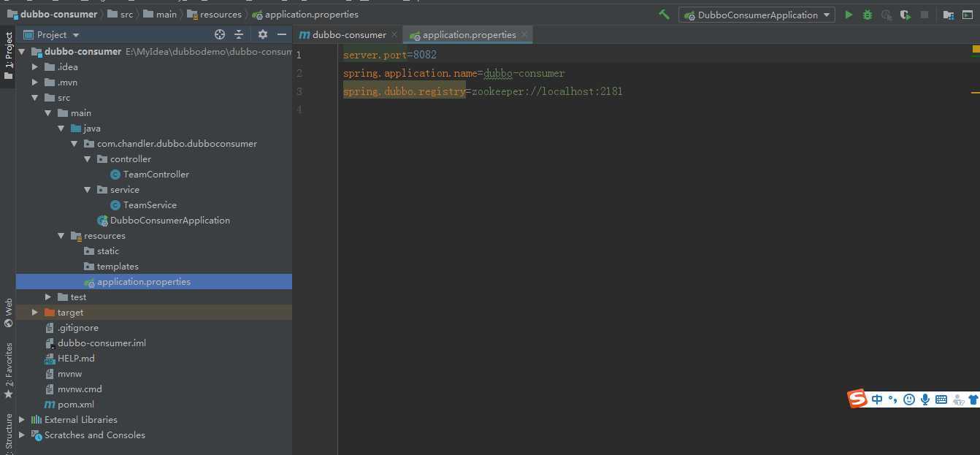Click the terminal-window icon at the toolbar's far right
The width and height of the screenshot is (980, 455).
click(968, 15)
